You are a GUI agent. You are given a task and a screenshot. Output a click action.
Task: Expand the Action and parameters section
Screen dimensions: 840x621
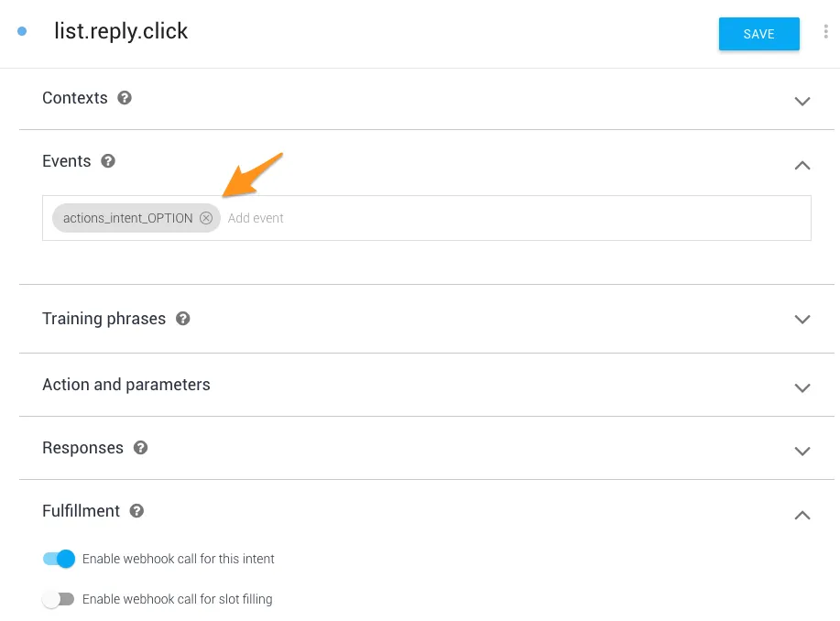(x=802, y=387)
